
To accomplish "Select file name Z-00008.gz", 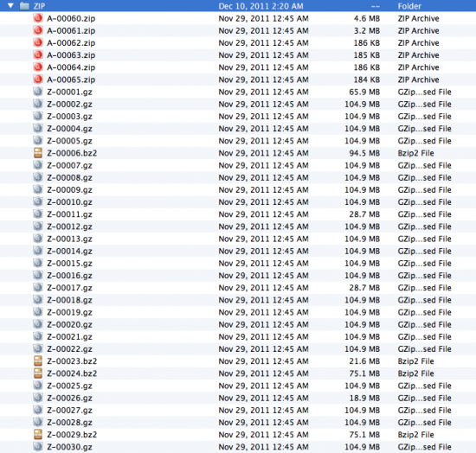I will (x=69, y=178).
